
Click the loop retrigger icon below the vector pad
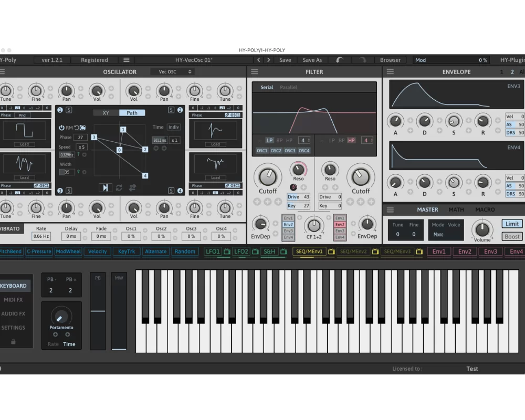click(119, 188)
